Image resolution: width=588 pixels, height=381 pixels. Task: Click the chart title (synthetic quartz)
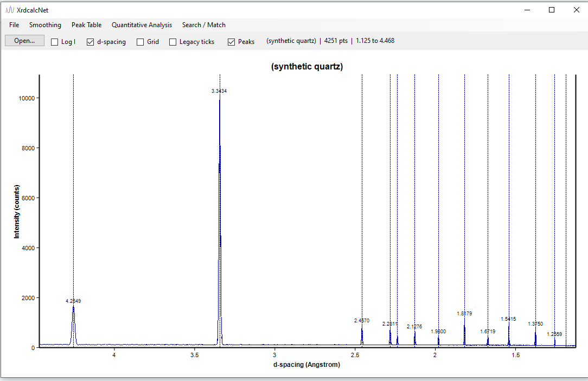[x=307, y=66]
